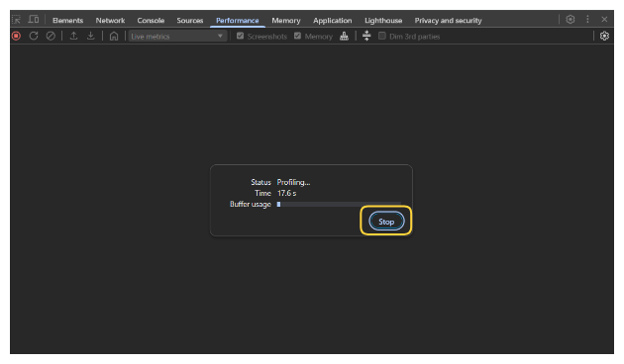624x364 pixels.
Task: Select the Performance tab
Action: point(237,20)
